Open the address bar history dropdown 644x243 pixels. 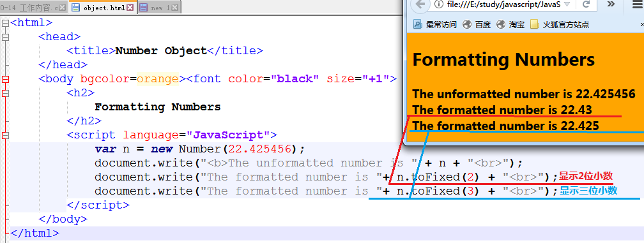pyautogui.click(x=567, y=4)
